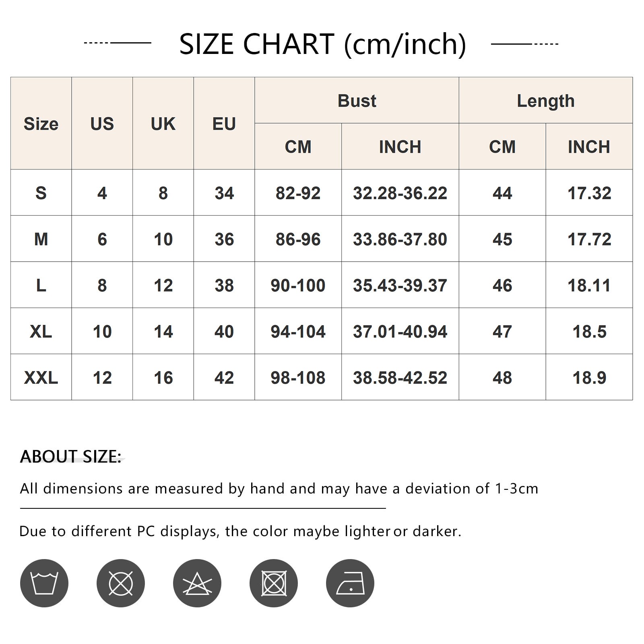Viewport: 644px width, 644px height.
Task: Click the do not bleach triangle icon
Action: point(197,583)
